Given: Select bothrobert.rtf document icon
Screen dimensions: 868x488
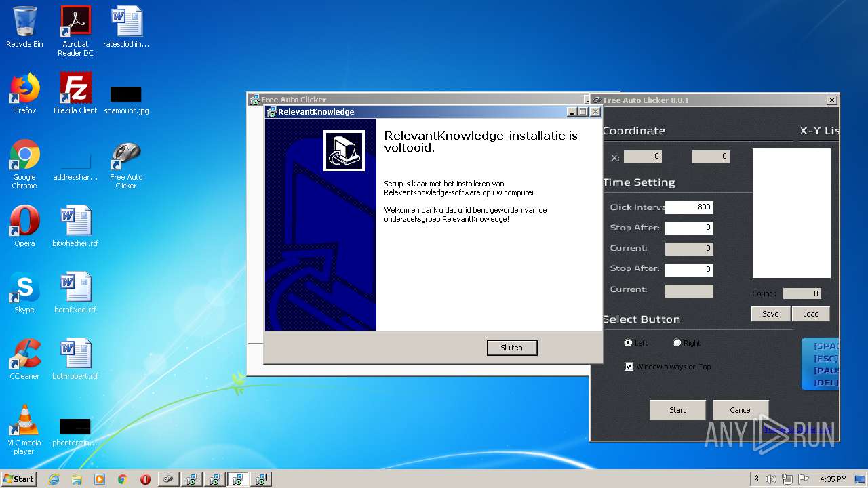Looking at the screenshot, I should click(x=75, y=359).
